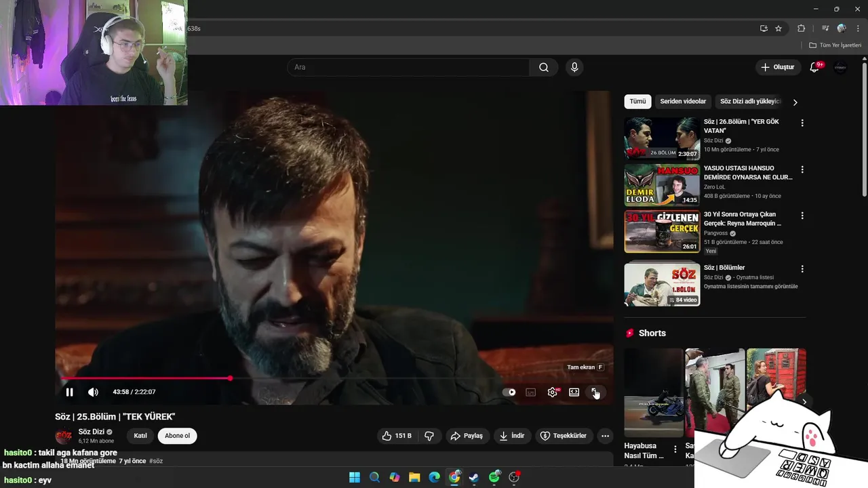Click video title Söz 25.Bölüm TEK YÜREK
The height and width of the screenshot is (488, 868).
[115, 417]
